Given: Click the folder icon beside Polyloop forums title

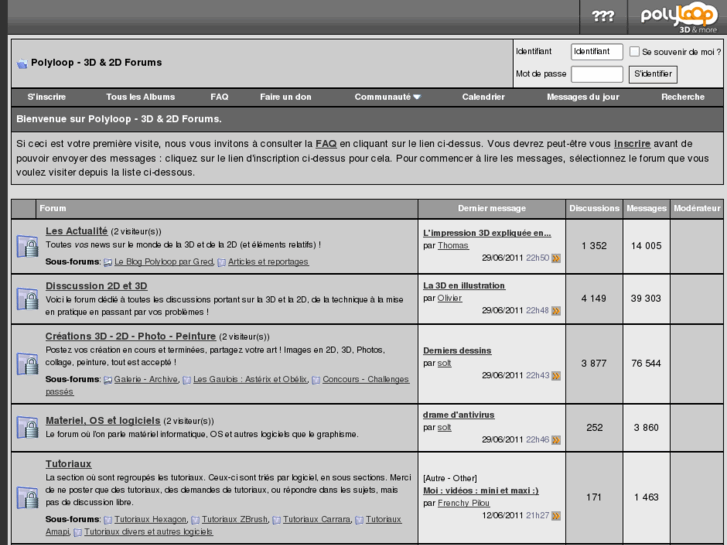Looking at the screenshot, I should click(22, 63).
